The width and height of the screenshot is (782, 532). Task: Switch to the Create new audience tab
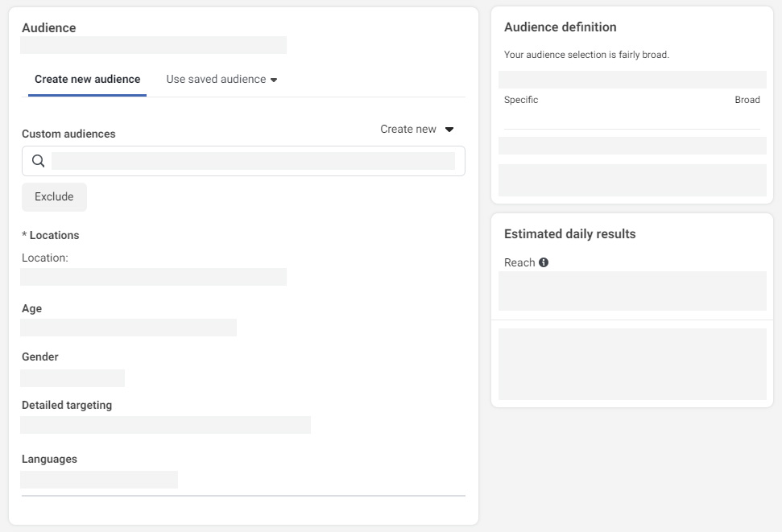(87, 79)
